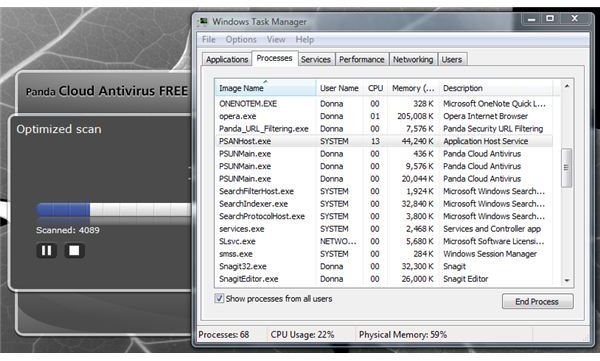
Task: Open the View menu
Action: point(276,39)
